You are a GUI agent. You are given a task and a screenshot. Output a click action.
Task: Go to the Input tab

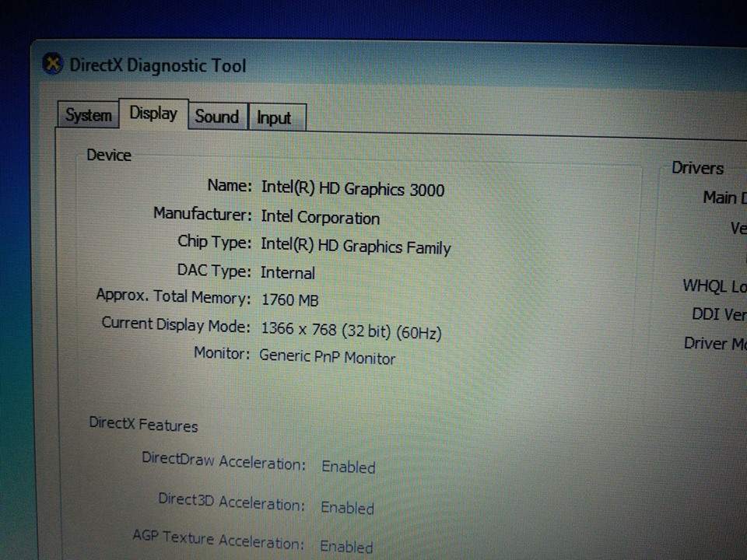coord(276,117)
